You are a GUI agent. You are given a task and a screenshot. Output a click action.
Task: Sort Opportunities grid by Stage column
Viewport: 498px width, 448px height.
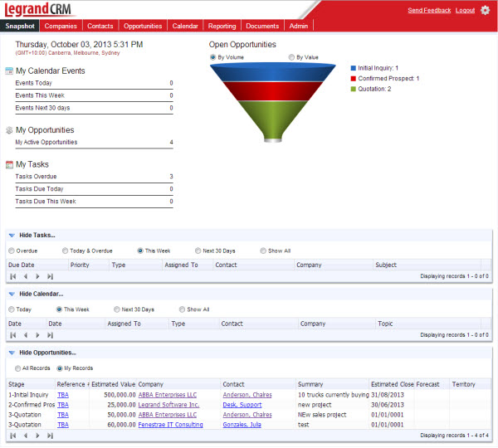point(31,384)
